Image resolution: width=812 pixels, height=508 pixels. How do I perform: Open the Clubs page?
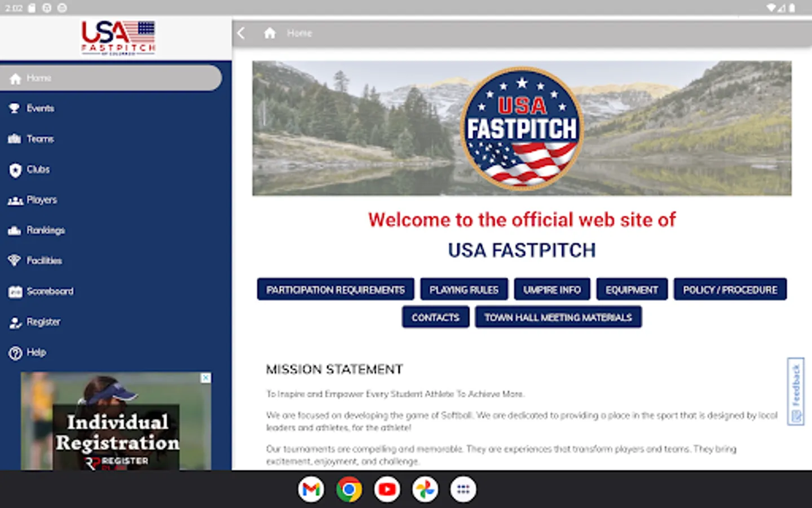point(38,169)
